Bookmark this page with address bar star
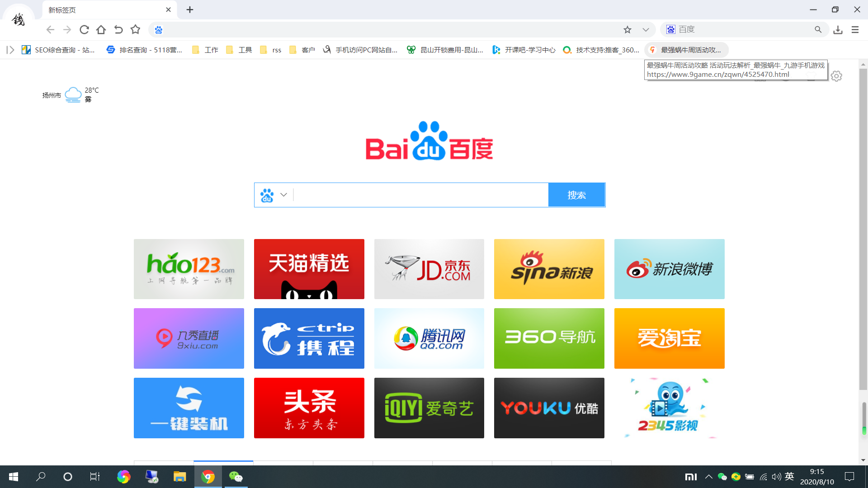The image size is (868, 488). (627, 30)
